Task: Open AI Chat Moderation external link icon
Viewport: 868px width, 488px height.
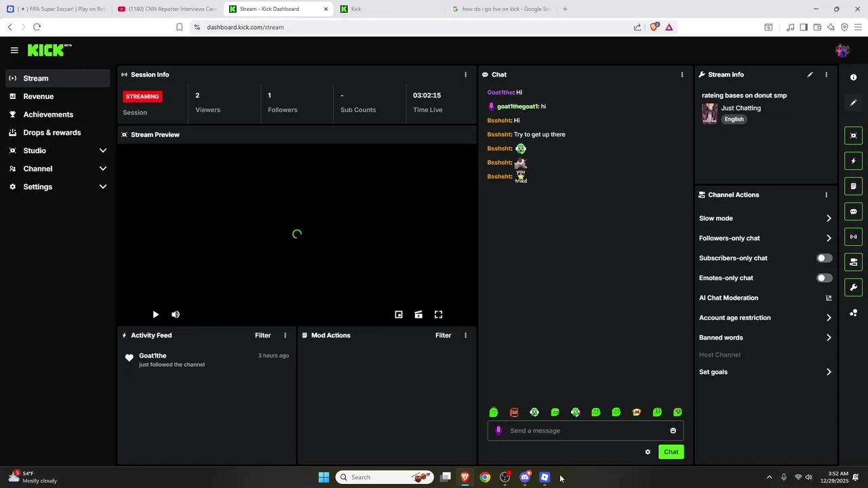Action: click(829, 298)
